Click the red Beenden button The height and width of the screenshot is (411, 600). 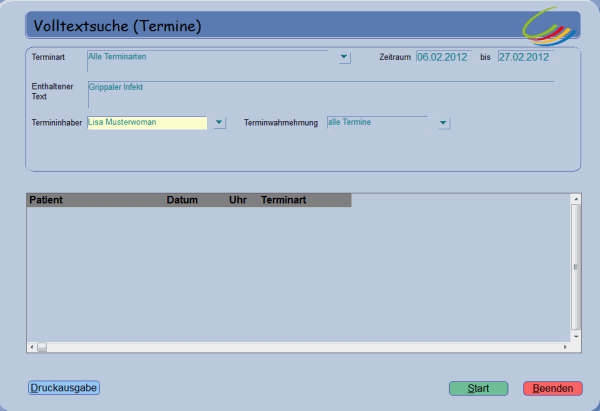tap(553, 388)
